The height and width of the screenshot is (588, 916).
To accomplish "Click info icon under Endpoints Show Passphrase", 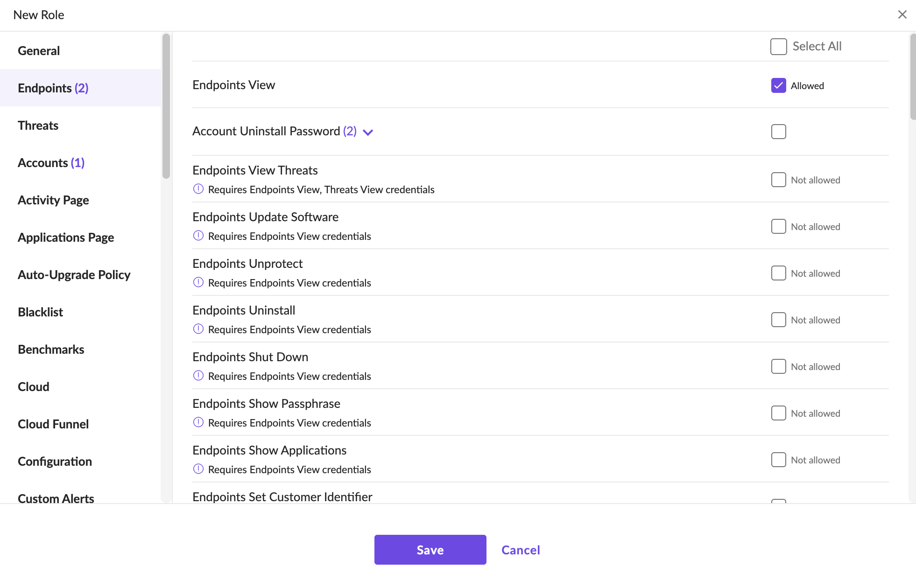I will (x=198, y=422).
